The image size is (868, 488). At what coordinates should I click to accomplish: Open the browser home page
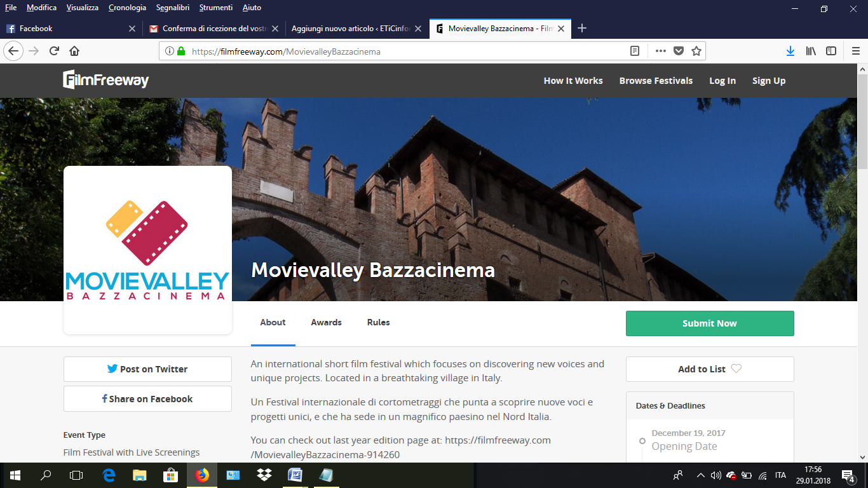coord(74,51)
